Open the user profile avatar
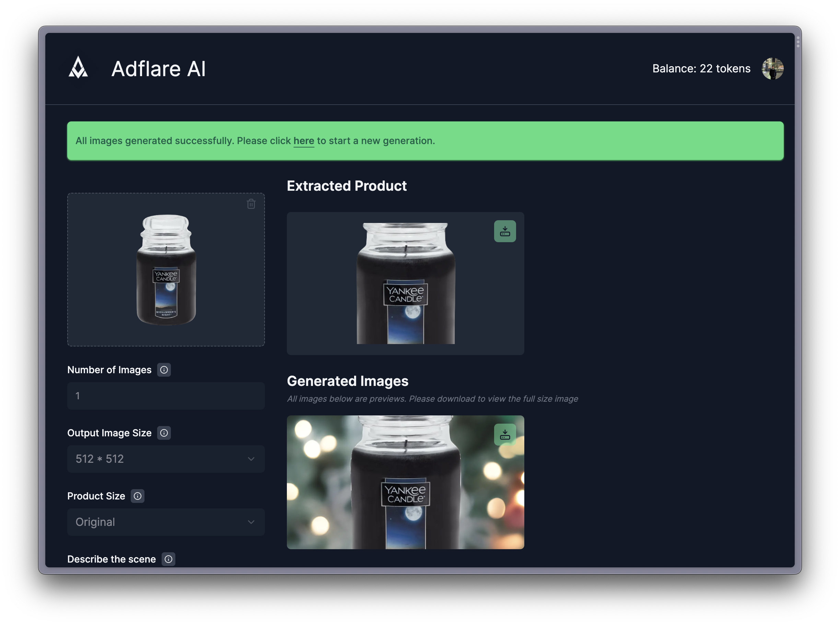840x625 pixels. [x=772, y=69]
